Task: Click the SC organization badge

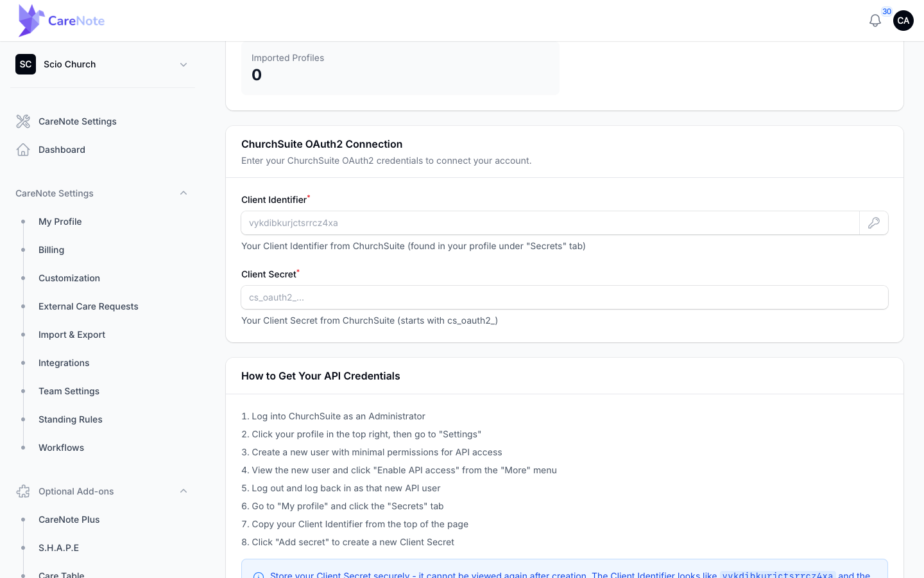Action: click(x=26, y=64)
